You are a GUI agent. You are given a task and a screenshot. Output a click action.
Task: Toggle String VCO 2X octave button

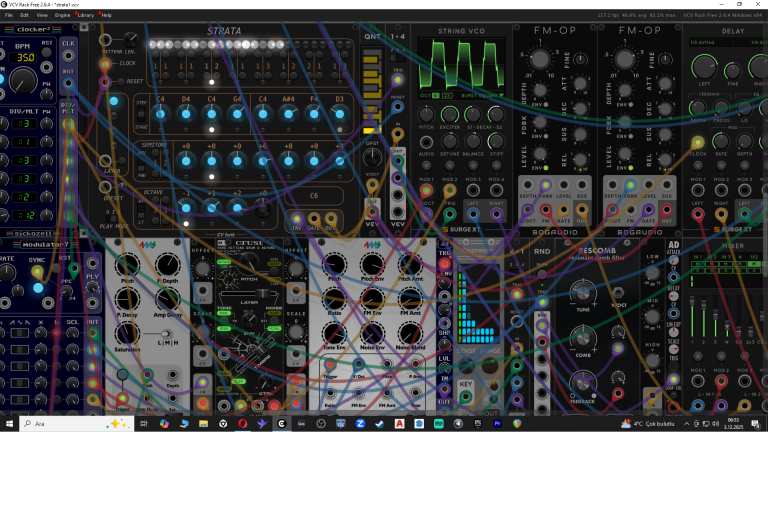447,95
